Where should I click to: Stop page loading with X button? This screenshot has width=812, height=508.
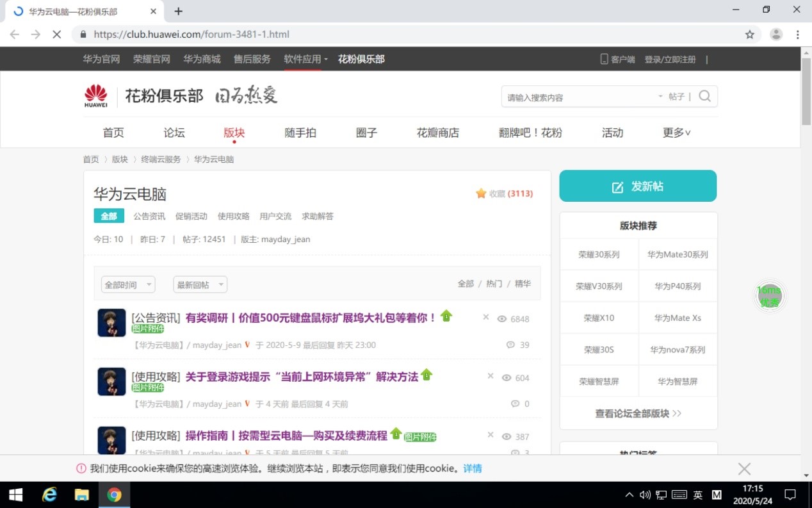pos(56,35)
